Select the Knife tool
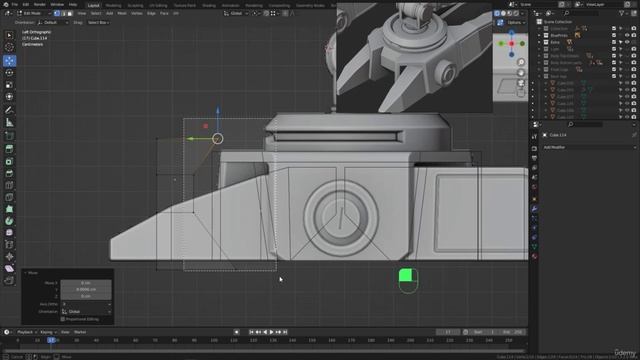The width and height of the screenshot is (640, 360). tap(9, 197)
